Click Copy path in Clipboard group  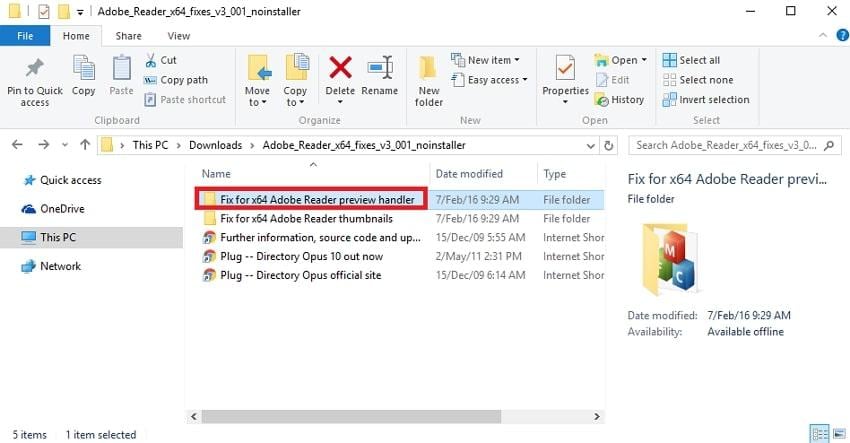pyautogui.click(x=176, y=80)
